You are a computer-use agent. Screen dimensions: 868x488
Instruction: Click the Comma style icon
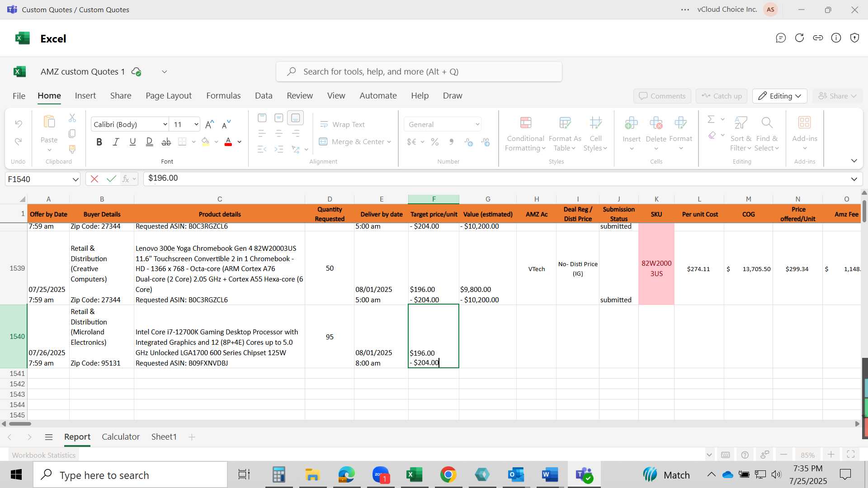click(451, 142)
